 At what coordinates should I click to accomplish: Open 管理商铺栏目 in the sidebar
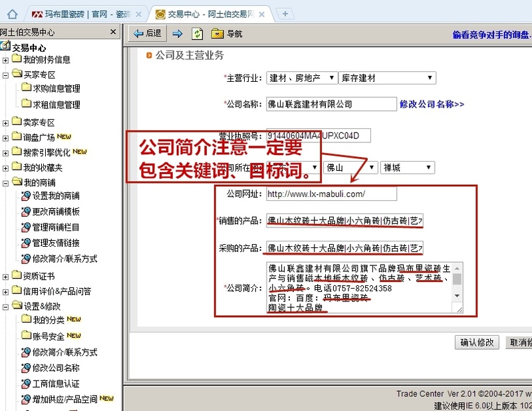56,227
